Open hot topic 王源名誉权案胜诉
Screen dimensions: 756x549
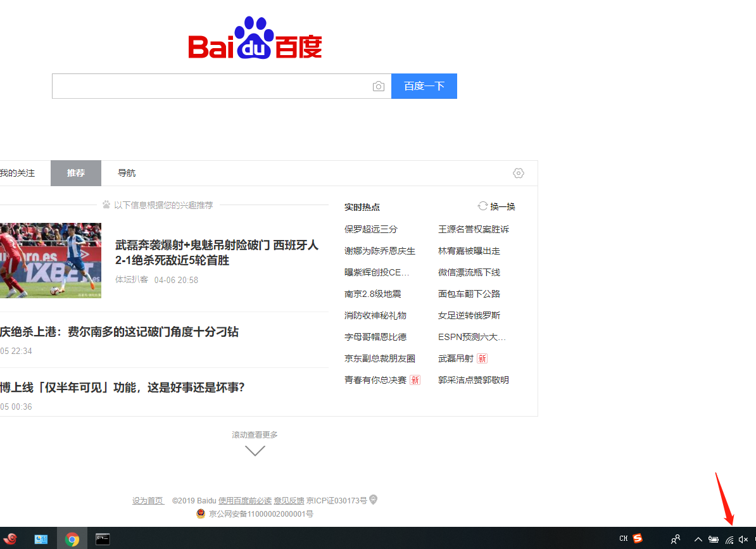click(x=474, y=229)
